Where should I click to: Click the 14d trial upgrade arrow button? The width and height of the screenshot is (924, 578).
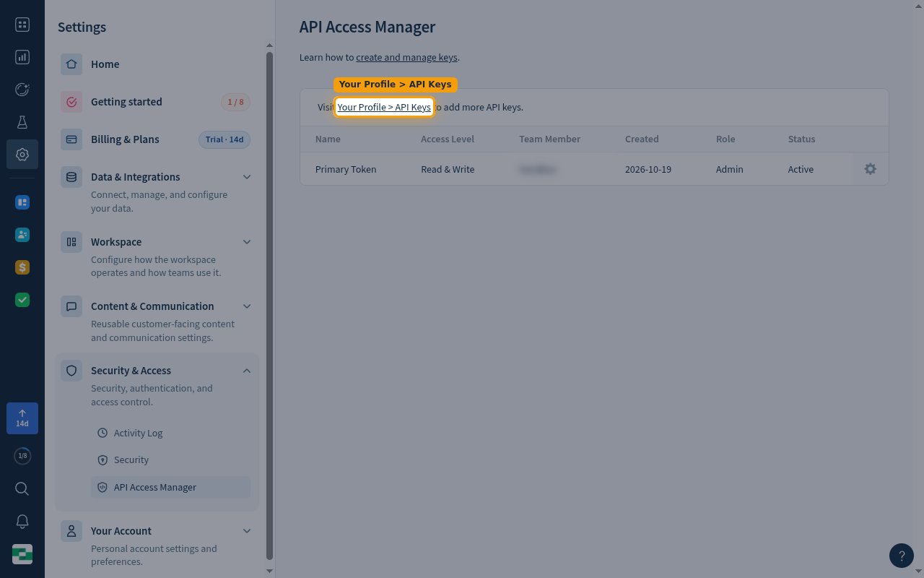[x=22, y=418]
